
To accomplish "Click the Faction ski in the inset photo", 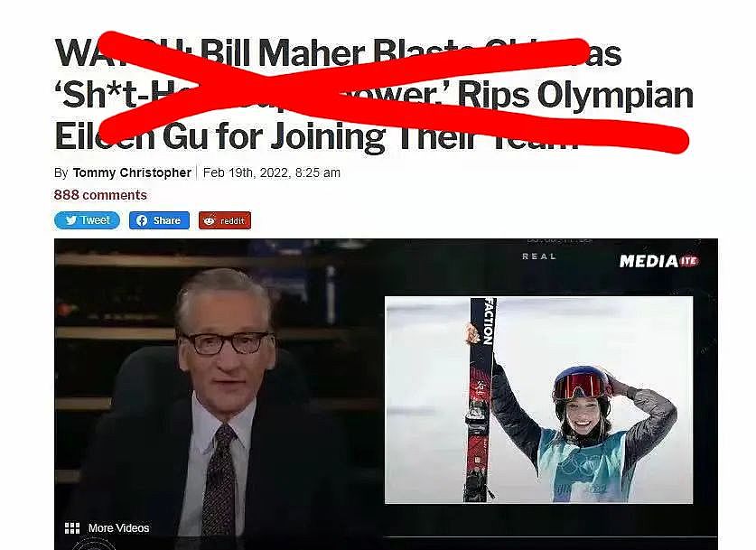I will click(480, 399).
